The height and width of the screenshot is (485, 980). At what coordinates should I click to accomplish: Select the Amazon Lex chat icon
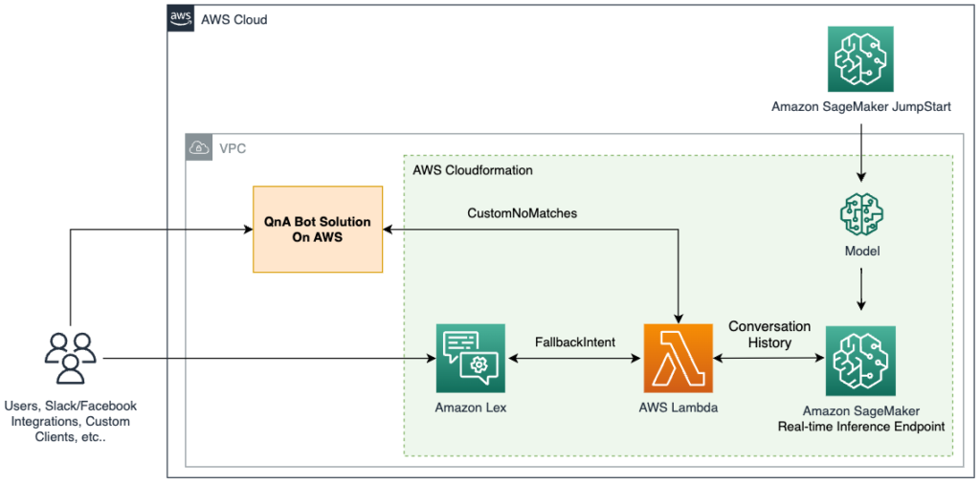(471, 359)
